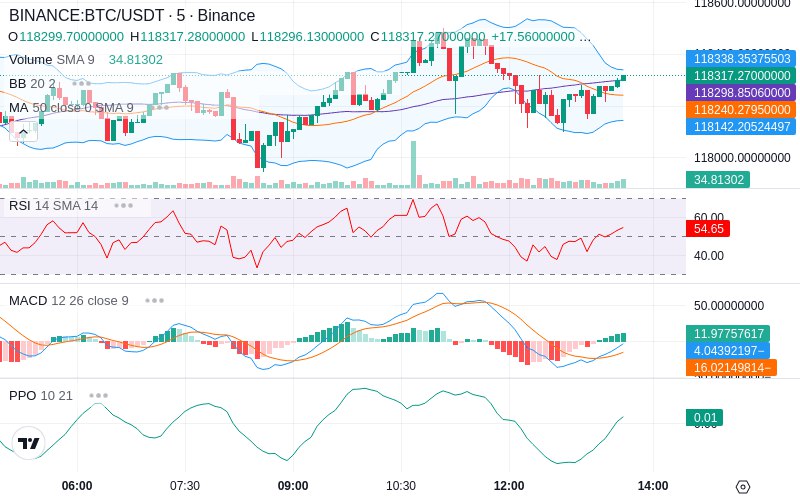This screenshot has width=800, height=500.
Task: Click the orange 118240.27950000 price label
Action: coord(741,109)
